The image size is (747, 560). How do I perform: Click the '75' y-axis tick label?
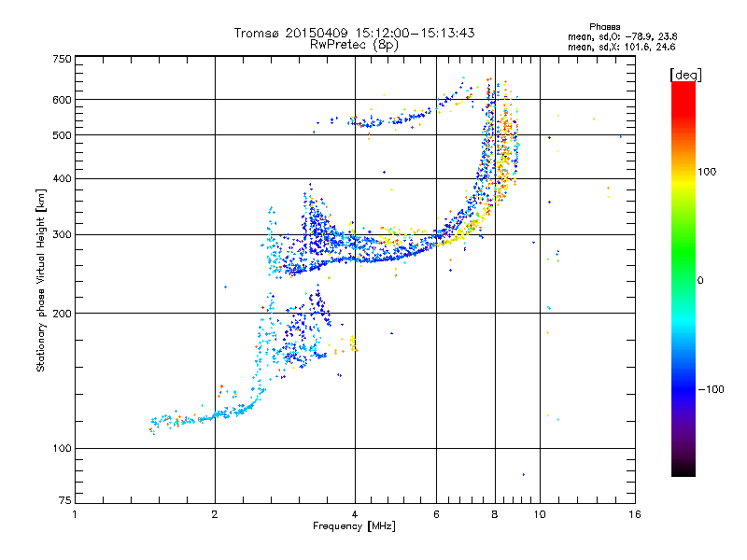point(65,500)
